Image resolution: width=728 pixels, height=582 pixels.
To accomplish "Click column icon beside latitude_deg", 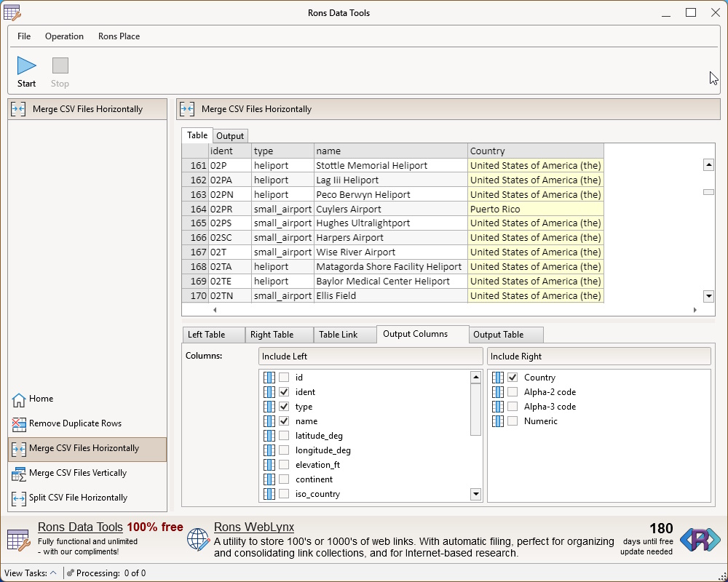I will coord(269,436).
